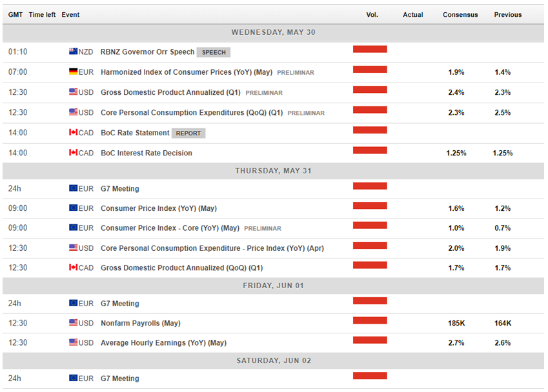The width and height of the screenshot is (548, 392).
Task: Click the volatility bar on the RBNZ Governor Orr Speech row
Action: tap(370, 49)
